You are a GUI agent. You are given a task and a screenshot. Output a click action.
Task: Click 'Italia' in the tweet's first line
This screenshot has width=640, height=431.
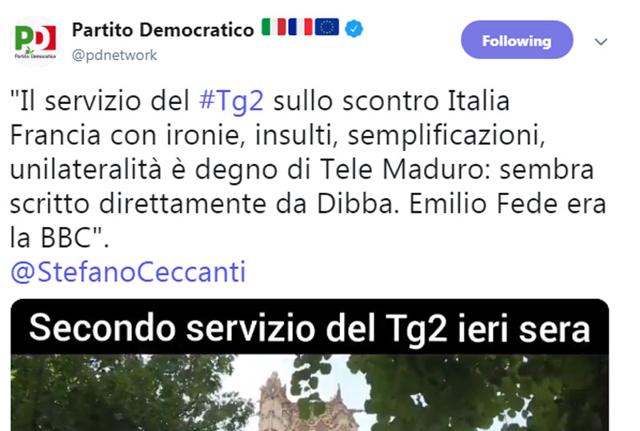click(479, 101)
